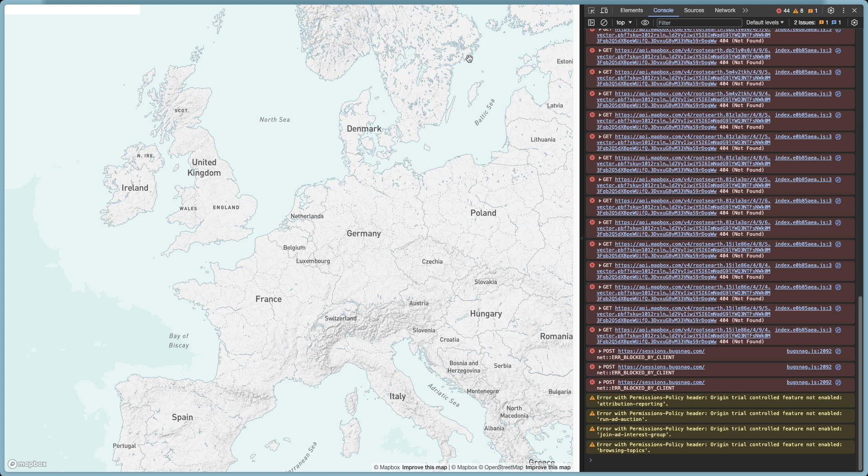The height and width of the screenshot is (476, 868).
Task: Click the 'North Sea' map label
Action: (275, 120)
